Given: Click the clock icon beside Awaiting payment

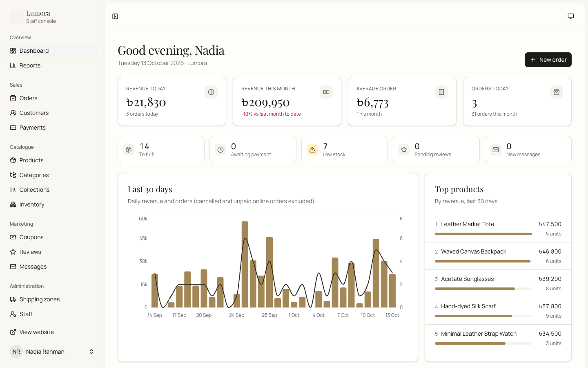Looking at the screenshot, I should tap(220, 150).
